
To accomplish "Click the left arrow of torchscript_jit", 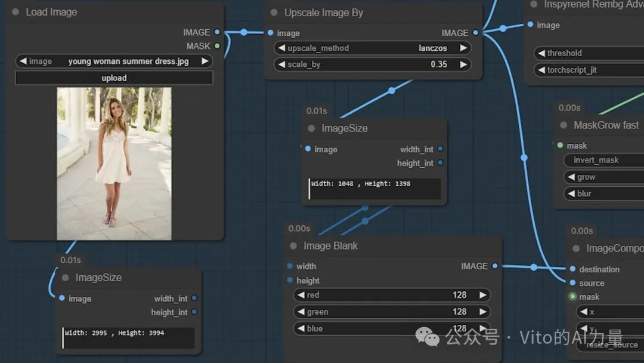I will tap(541, 70).
